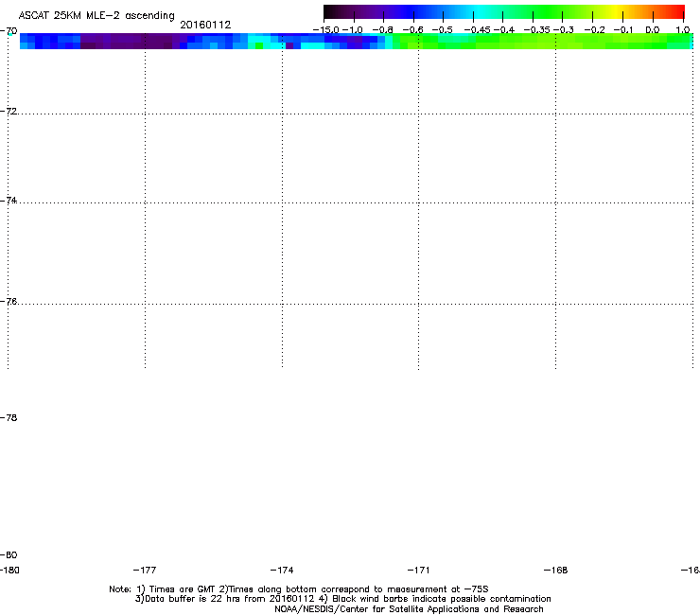The image size is (700, 615).
Task: Click the -0.6 color bar label
Action: pos(412,30)
